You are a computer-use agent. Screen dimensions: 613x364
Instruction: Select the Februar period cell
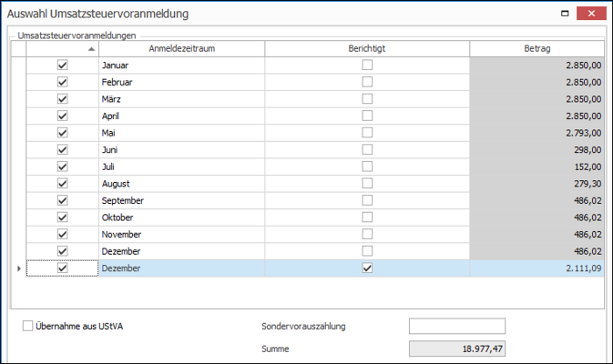pyautogui.click(x=182, y=82)
